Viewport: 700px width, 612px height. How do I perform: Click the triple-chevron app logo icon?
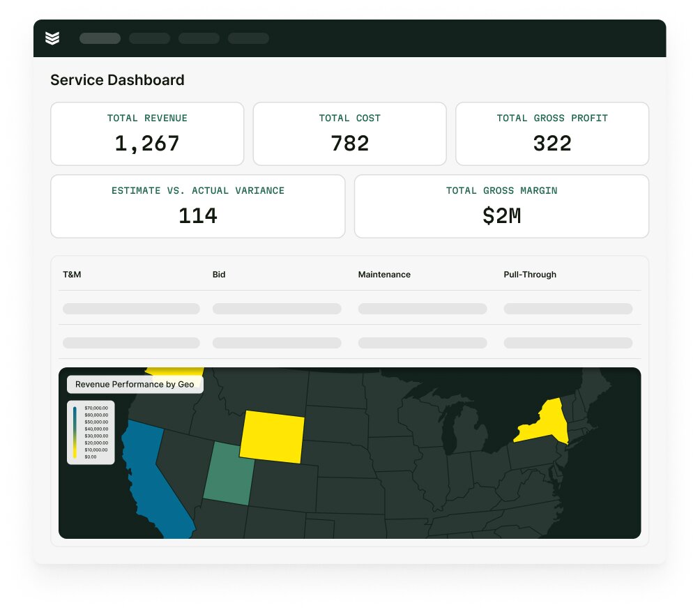click(x=53, y=38)
